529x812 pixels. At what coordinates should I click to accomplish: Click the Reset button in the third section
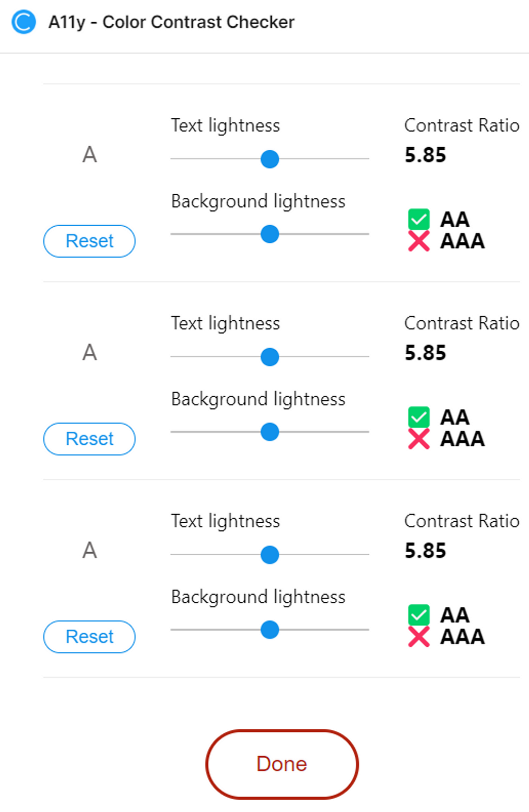click(89, 637)
